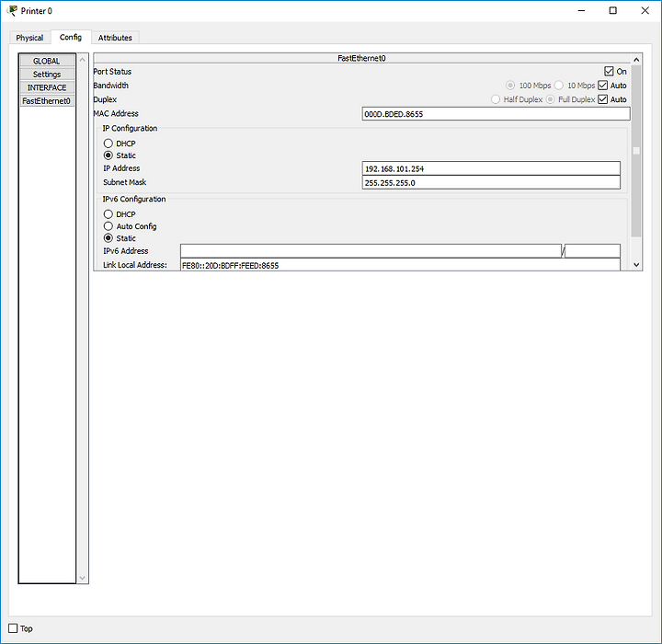
Task: Click the IP Address field
Action: [491, 168]
